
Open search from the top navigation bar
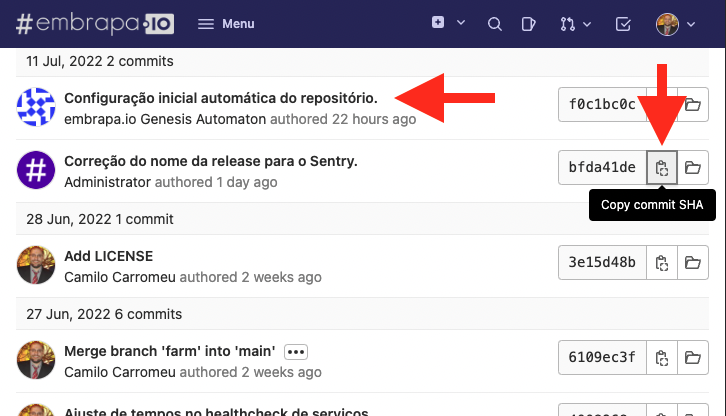(x=494, y=24)
